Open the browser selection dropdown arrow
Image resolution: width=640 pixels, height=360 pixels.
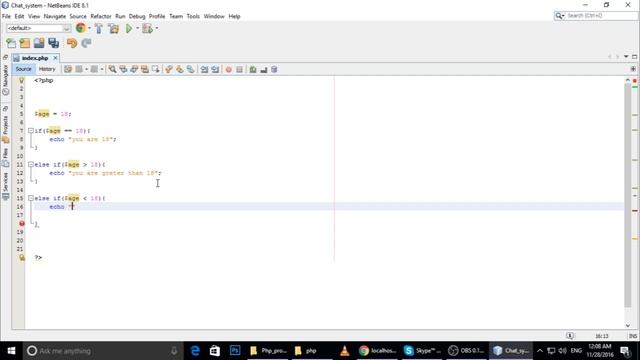(x=89, y=28)
